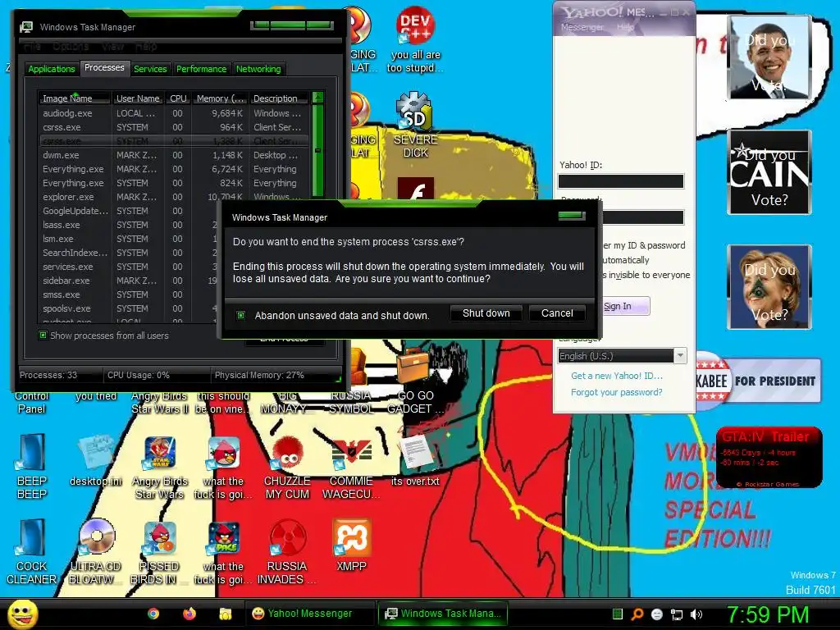Open the Networking tab
The width and height of the screenshot is (840, 630).
coord(258,69)
